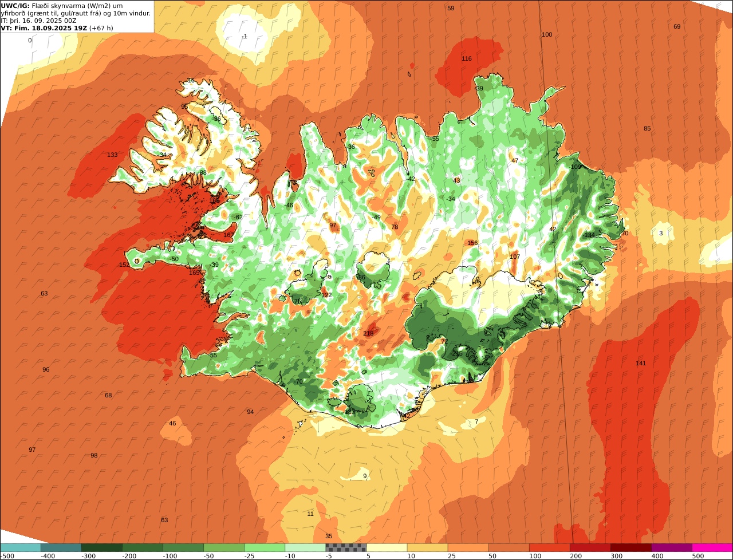Click the map value '122' on the map

pos(326,295)
